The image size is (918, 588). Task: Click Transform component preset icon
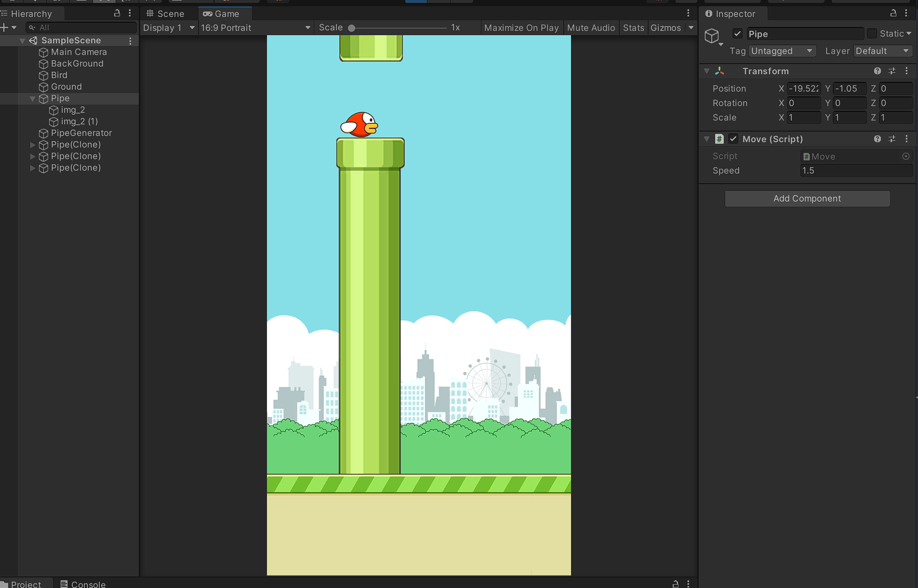click(892, 71)
